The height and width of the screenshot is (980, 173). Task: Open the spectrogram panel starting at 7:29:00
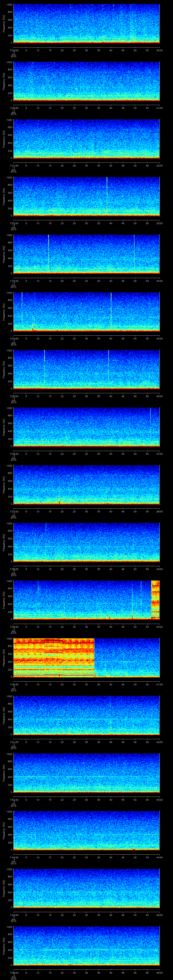pyautogui.click(x=86, y=24)
